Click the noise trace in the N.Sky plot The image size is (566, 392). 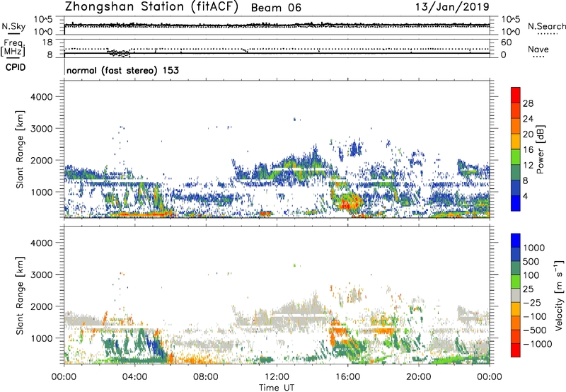(277, 25)
